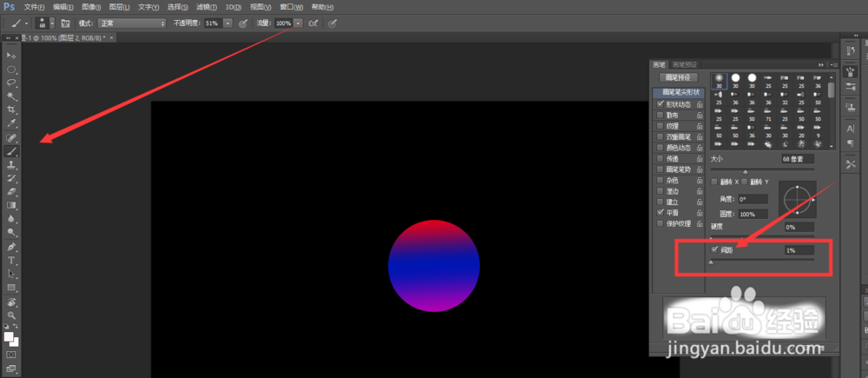The image size is (868, 378).
Task: Open 流量 flow dropdown arrow
Action: [299, 23]
